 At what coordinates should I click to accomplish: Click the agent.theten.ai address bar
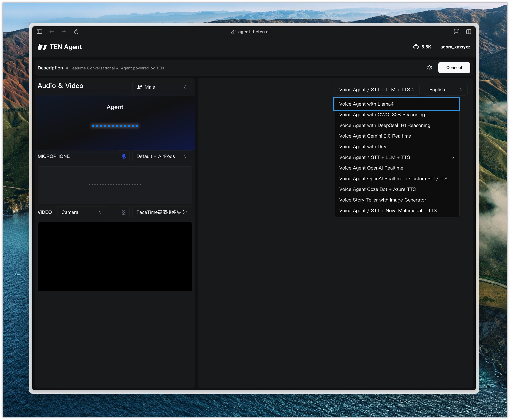[253, 32]
